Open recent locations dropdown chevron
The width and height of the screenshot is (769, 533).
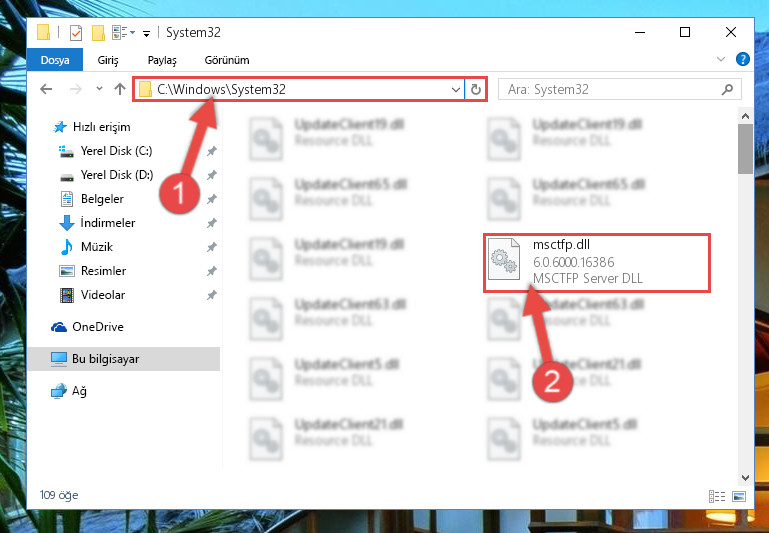coord(100,89)
